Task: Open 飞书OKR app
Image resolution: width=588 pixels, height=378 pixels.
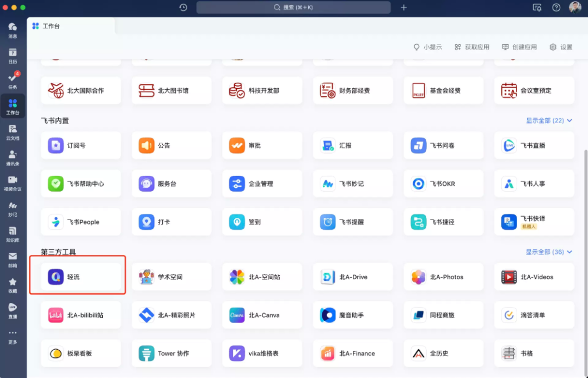Action: click(x=444, y=184)
